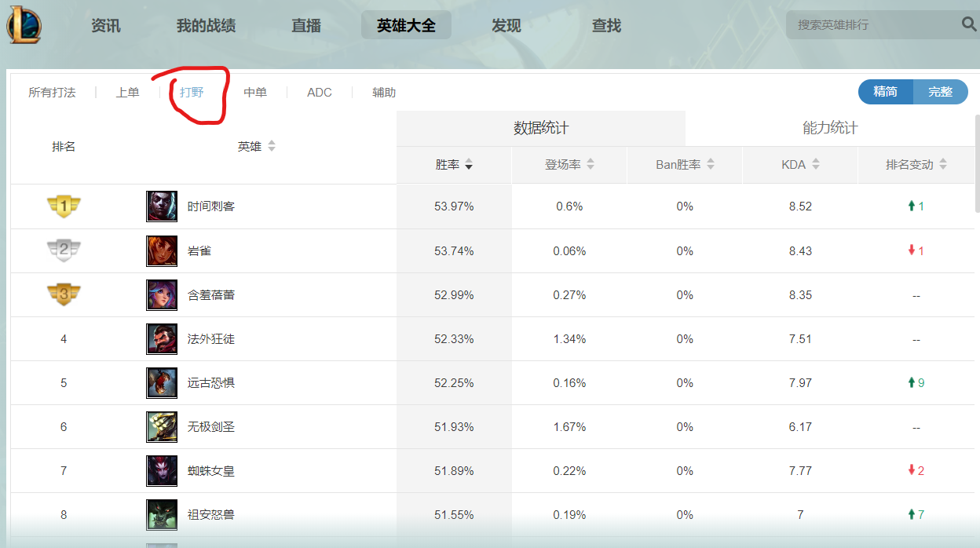Click hero name 蜘蛛女皇
The image size is (980, 548).
pyautogui.click(x=211, y=471)
